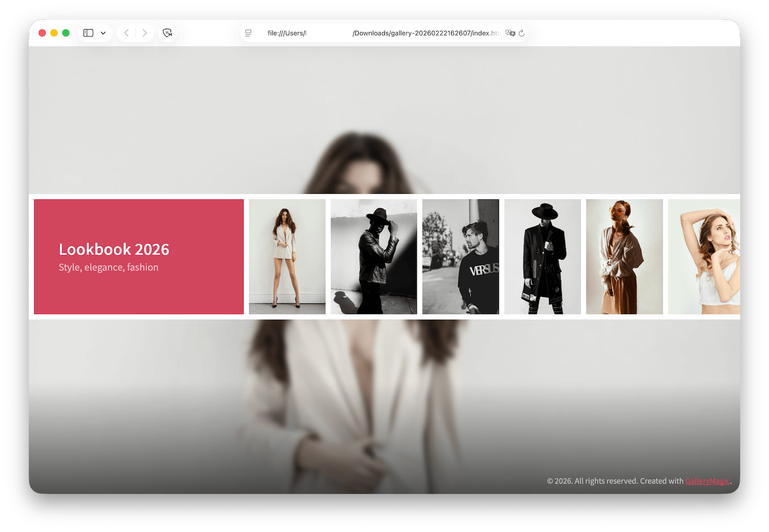The image size is (769, 532).
Task: Open the Versus sweatshirt photo
Action: point(461,257)
